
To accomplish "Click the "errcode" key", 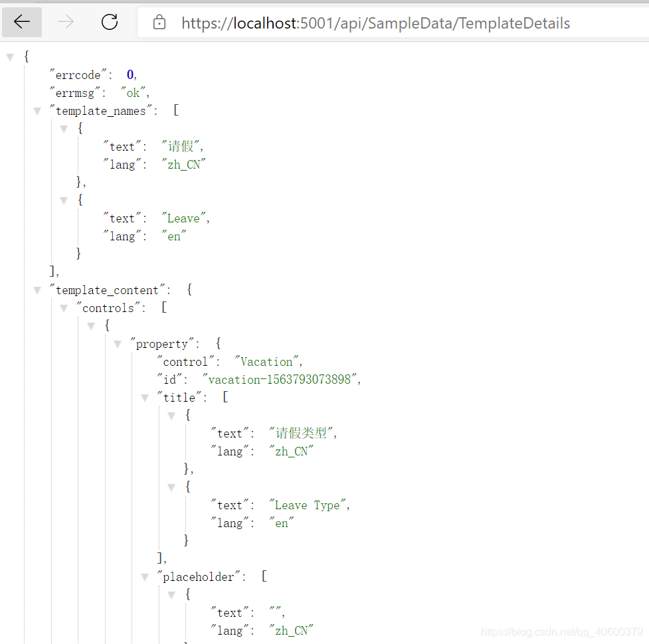I will point(78,75).
